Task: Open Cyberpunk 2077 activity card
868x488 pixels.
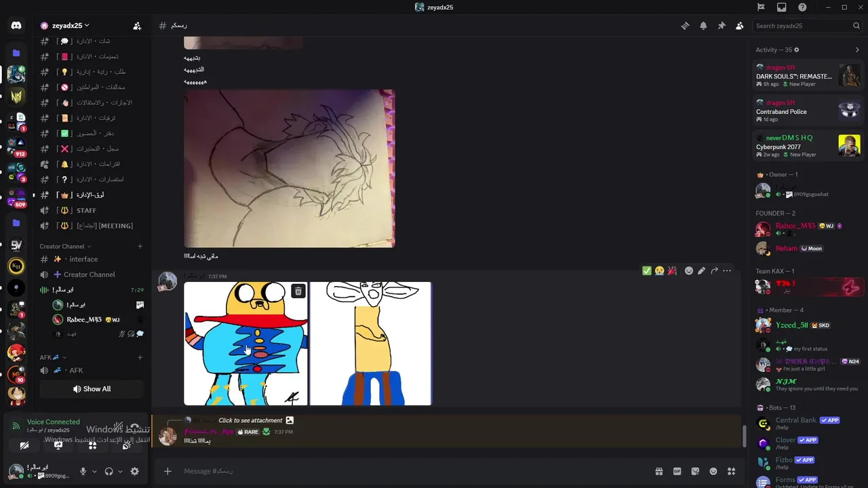Action: pos(808,146)
